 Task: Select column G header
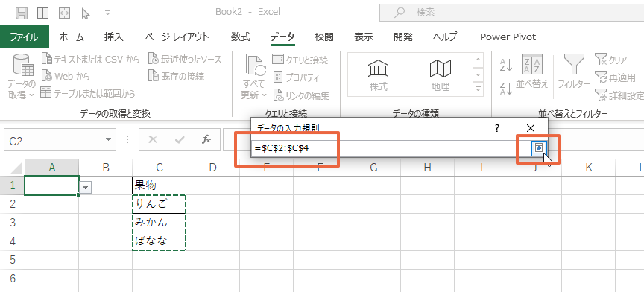click(373, 167)
